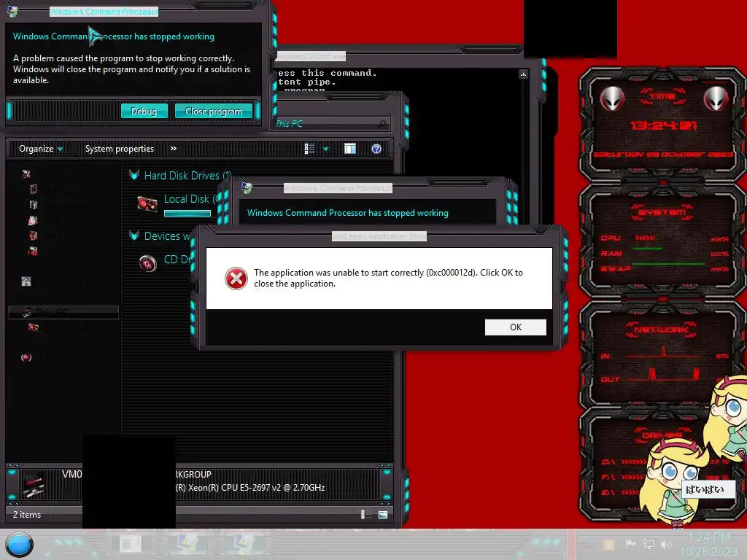Click the 13:24 time display widget
Viewport: 747px width, 560px height.
pyautogui.click(x=664, y=125)
